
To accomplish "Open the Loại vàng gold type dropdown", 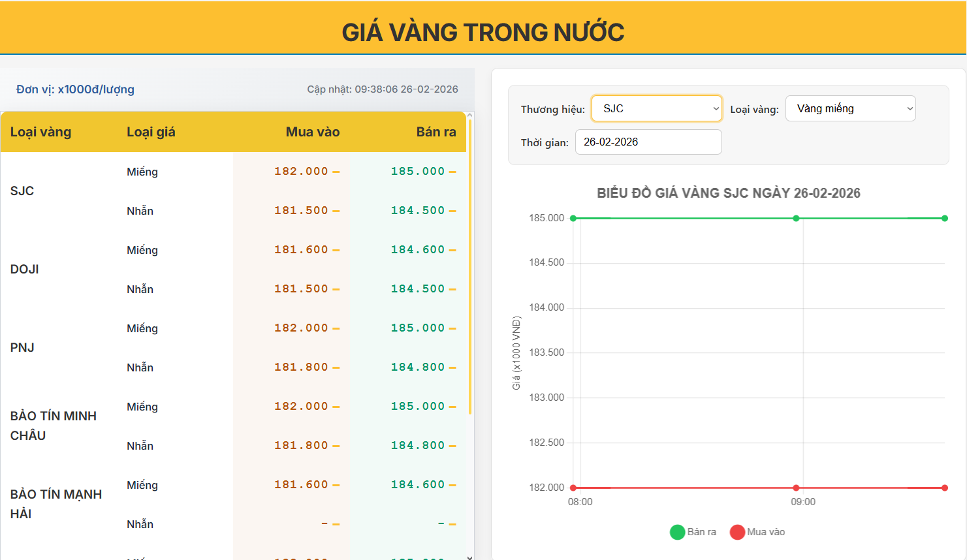I will click(x=850, y=108).
